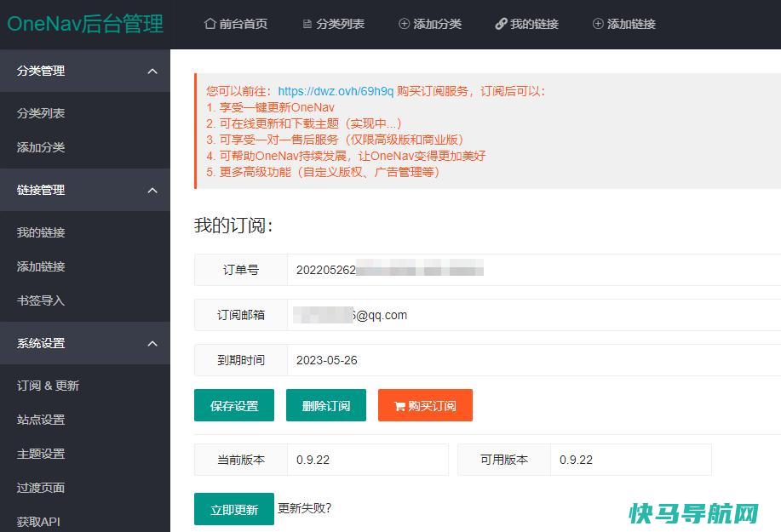Open 前台首页 in the top navigation
Image resolution: width=781 pixels, height=532 pixels.
(236, 23)
